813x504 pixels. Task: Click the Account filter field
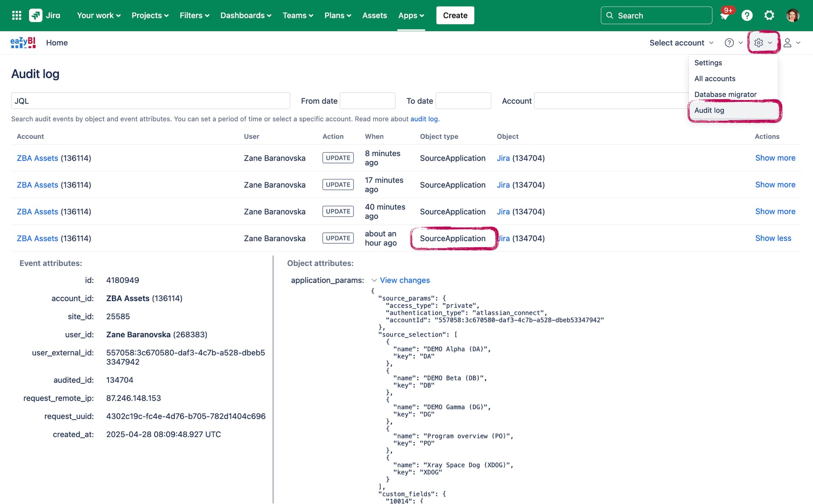tap(612, 101)
